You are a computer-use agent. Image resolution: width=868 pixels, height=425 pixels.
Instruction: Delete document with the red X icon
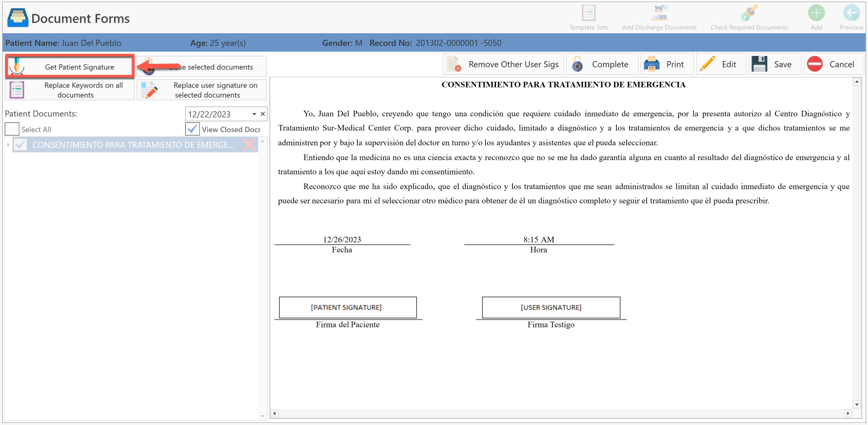tap(249, 144)
